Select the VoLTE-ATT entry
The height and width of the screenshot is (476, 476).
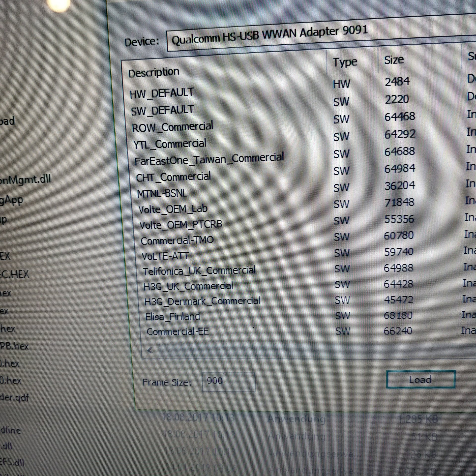[x=165, y=256]
